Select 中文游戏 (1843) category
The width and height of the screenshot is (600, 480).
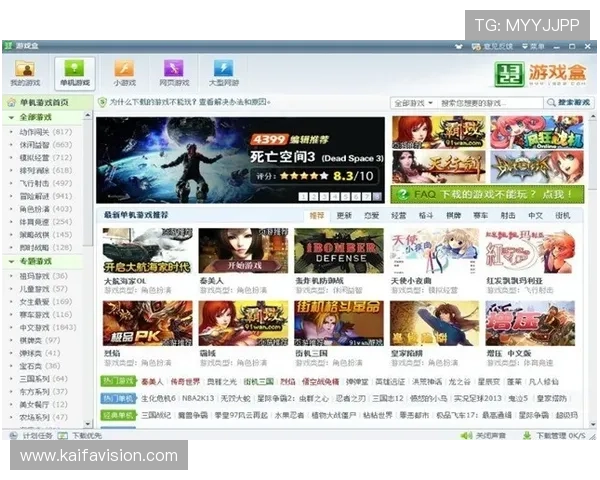48,328
